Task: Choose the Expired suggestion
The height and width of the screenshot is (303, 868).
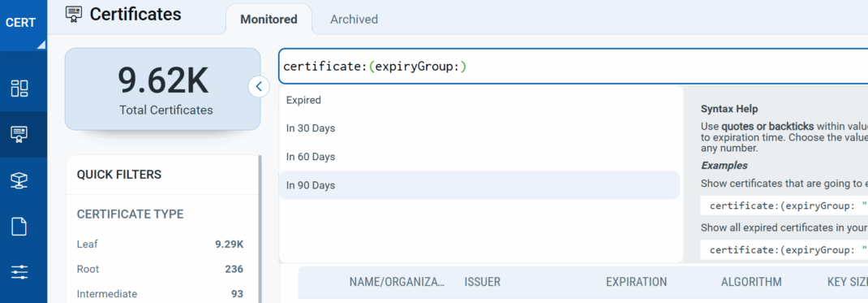Action: pyautogui.click(x=479, y=100)
